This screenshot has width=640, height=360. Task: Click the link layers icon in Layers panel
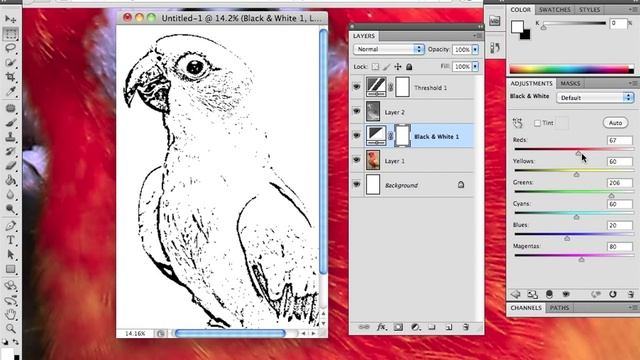(363, 327)
